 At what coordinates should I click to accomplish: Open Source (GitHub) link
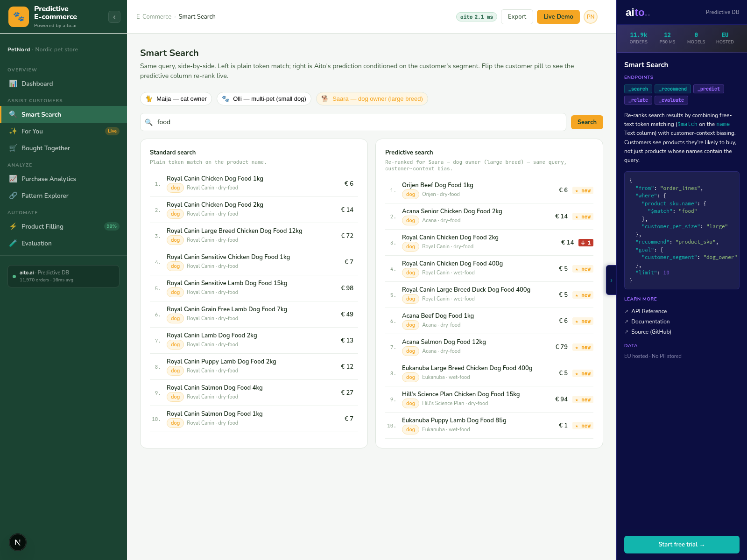pyautogui.click(x=651, y=332)
